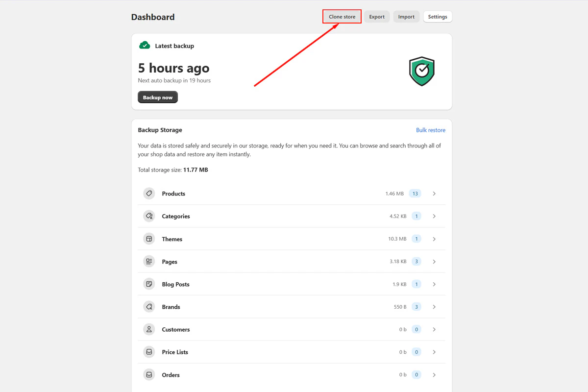
Task: Click the Pages icon
Action: click(x=148, y=261)
